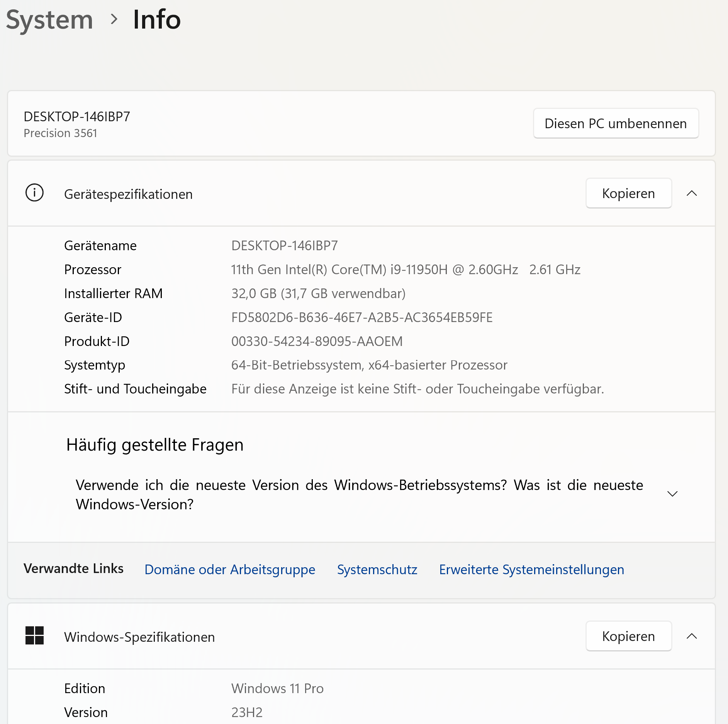This screenshot has height=724, width=728.
Task: Collapse the Windows-Spezifikationen section chevron
Action: 692,636
